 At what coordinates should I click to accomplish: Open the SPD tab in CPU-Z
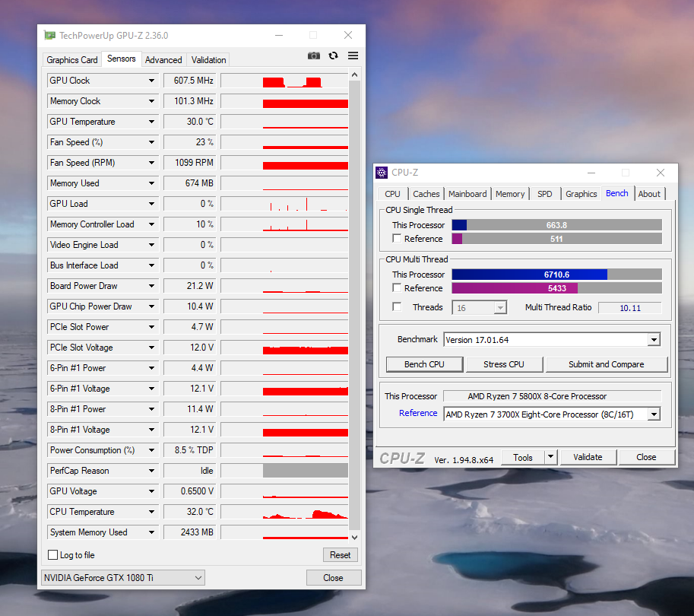tap(545, 194)
